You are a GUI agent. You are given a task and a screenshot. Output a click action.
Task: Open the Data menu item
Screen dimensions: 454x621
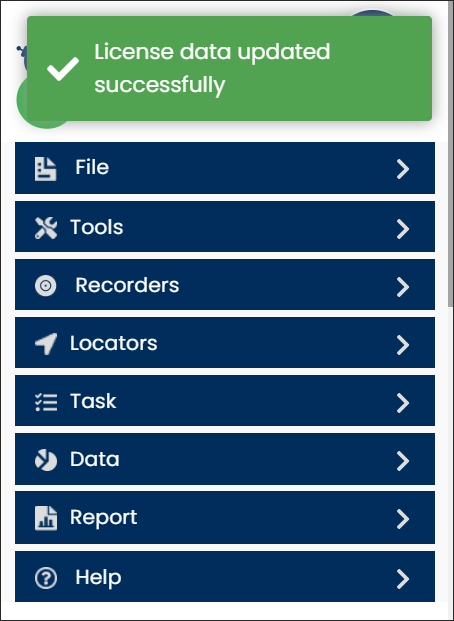[x=225, y=459]
